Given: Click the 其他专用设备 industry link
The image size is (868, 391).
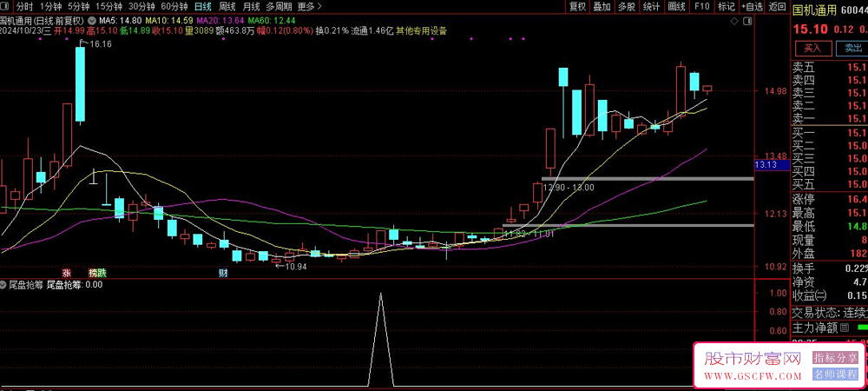Looking at the screenshot, I should (x=421, y=30).
